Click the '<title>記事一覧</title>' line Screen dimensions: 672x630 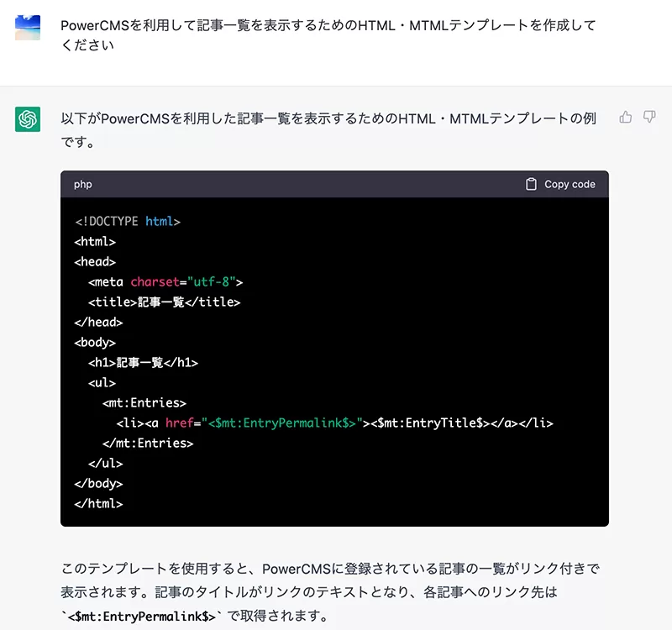point(164,302)
